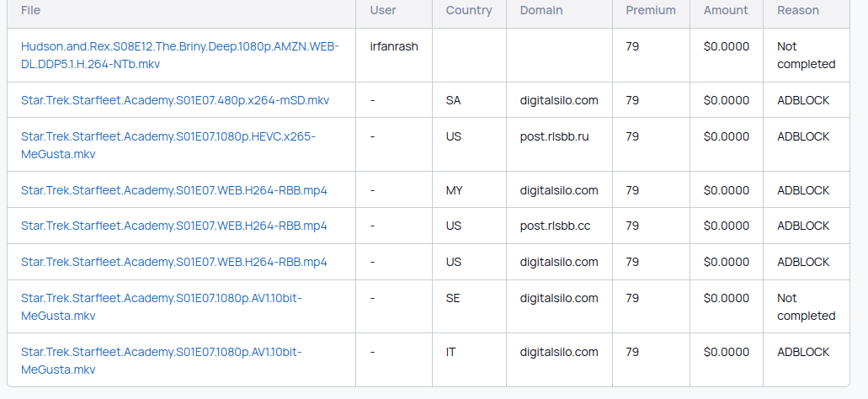Viewport: 868px width, 399px height.
Task: Select the irfanrash user cell
Action: [394, 46]
